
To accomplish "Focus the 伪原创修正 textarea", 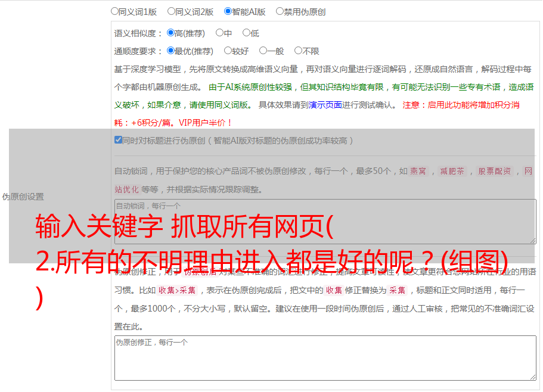I will click(x=325, y=358).
